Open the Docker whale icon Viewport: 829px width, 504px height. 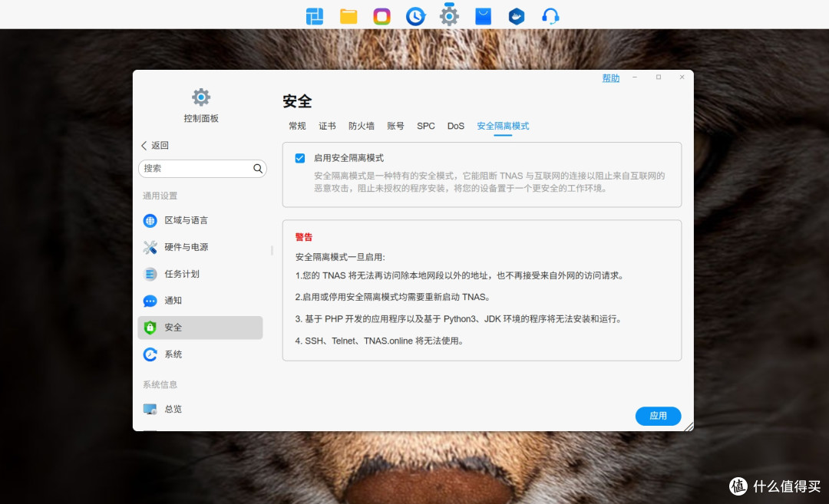(x=517, y=16)
